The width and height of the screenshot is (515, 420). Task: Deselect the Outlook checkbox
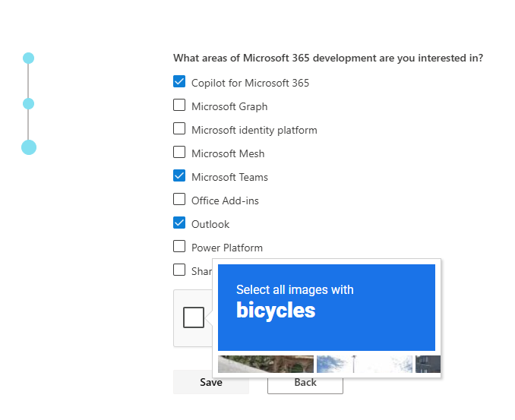179,223
